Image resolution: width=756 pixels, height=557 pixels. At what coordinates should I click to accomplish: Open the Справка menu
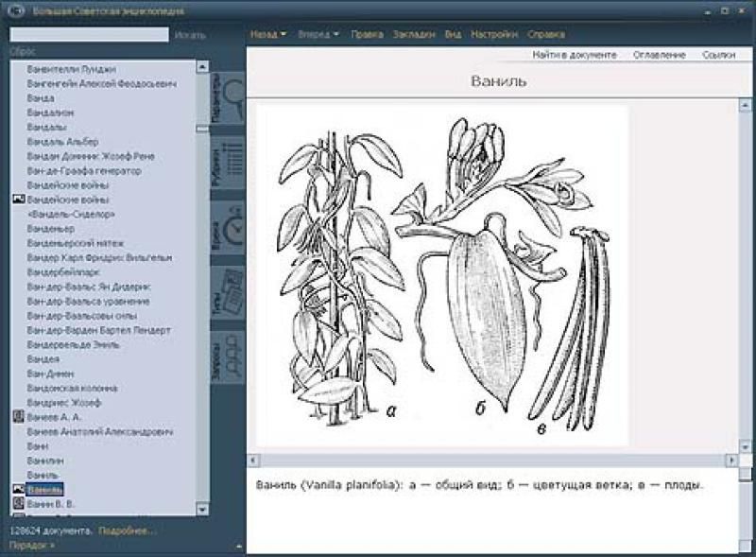(546, 35)
